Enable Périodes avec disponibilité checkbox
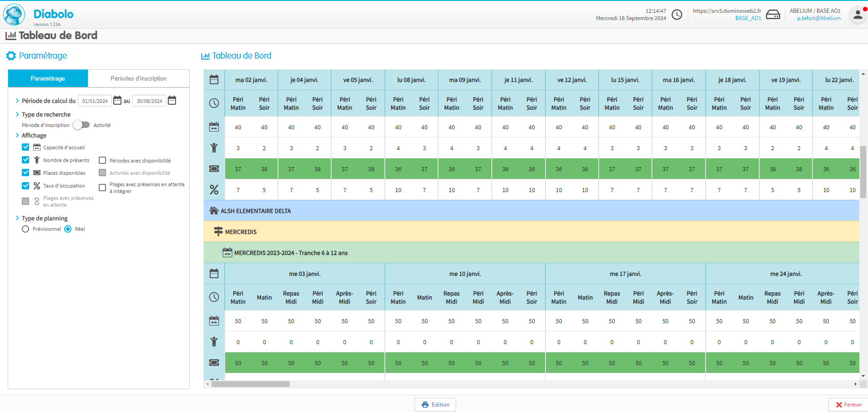The image size is (868, 412). pos(102,160)
